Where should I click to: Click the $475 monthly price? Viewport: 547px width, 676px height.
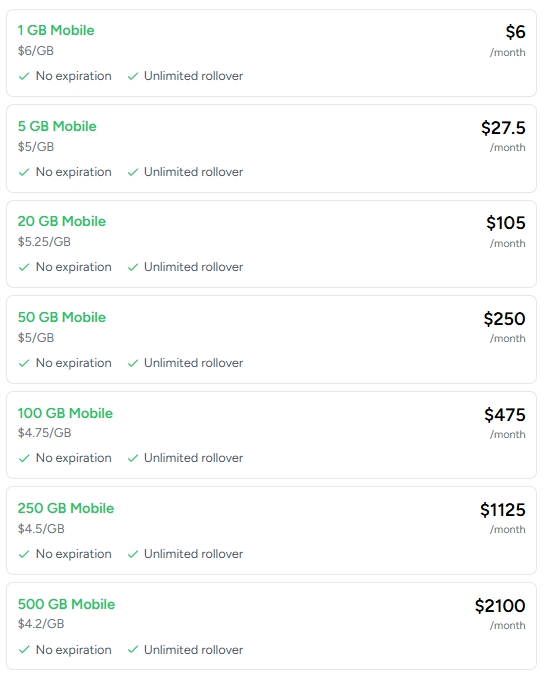505,415
